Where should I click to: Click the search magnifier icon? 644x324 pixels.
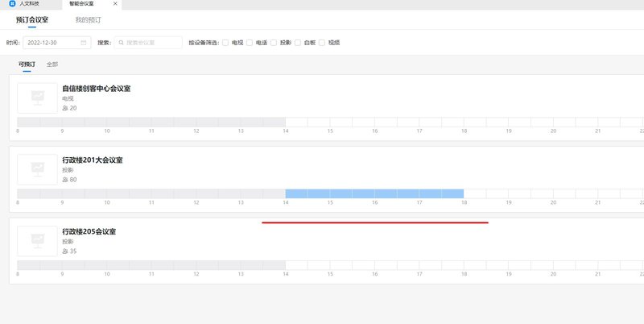tap(122, 42)
